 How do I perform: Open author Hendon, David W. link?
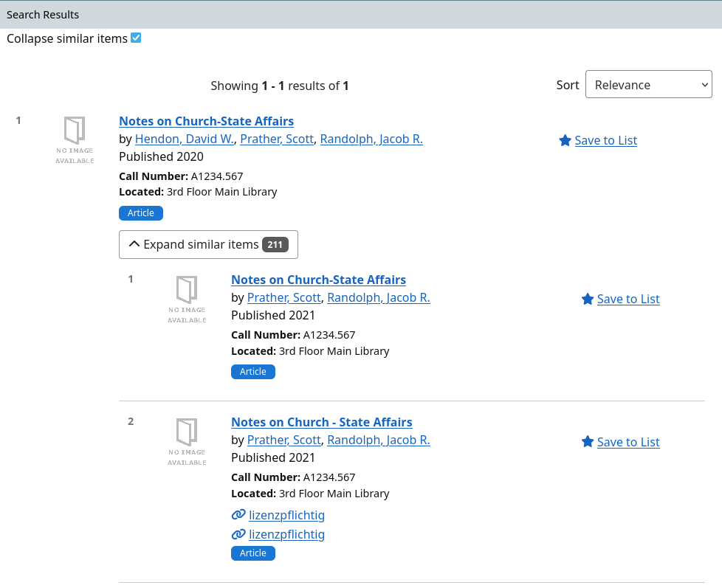pos(184,139)
